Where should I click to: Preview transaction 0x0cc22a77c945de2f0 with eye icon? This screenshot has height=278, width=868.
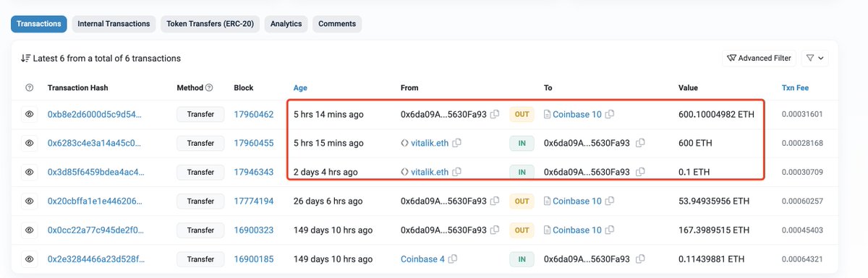coord(30,230)
